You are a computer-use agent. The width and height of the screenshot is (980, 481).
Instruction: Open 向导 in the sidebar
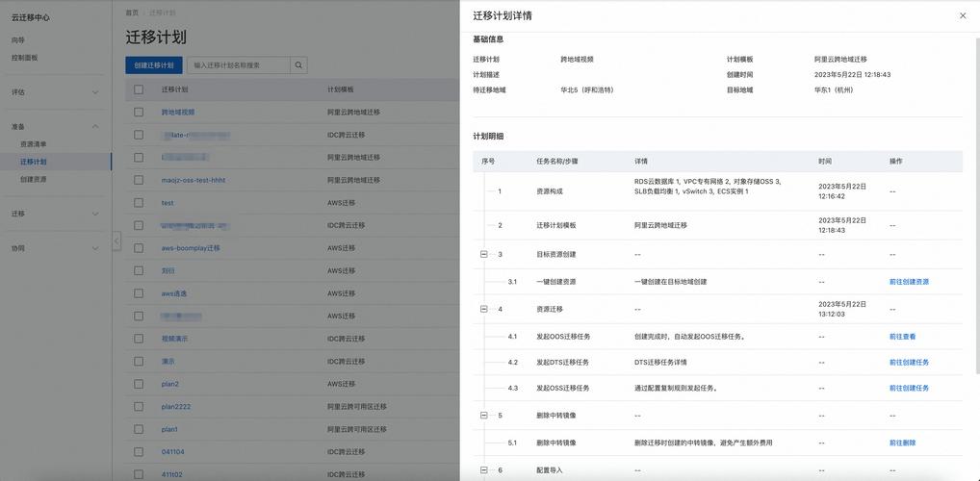click(x=18, y=40)
